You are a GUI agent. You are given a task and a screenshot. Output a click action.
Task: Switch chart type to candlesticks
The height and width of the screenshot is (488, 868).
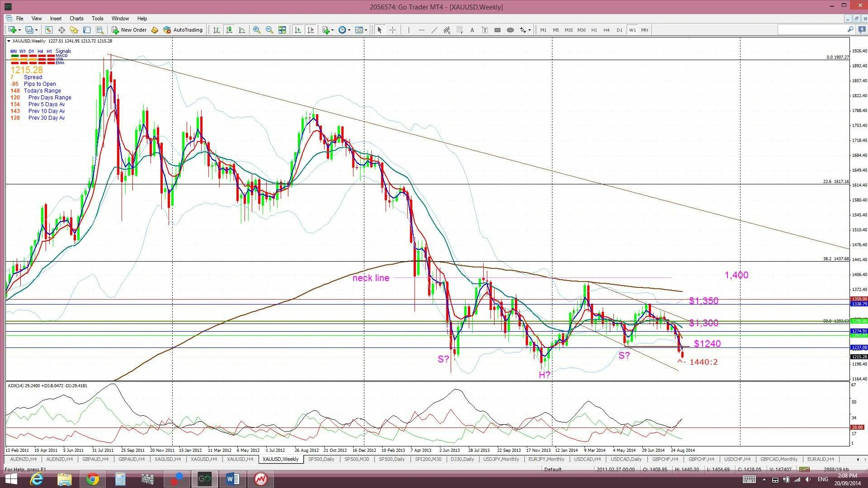click(x=229, y=30)
